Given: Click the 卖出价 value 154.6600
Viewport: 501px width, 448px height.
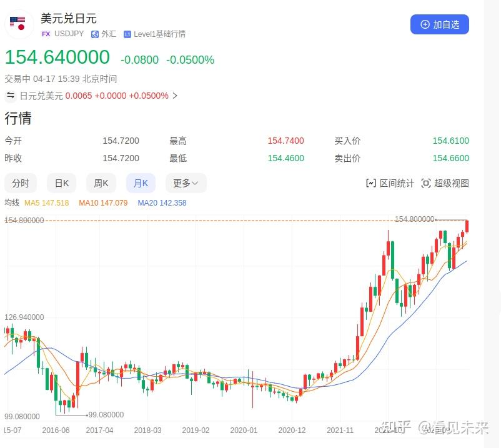Looking at the screenshot, I should pyautogui.click(x=451, y=158).
